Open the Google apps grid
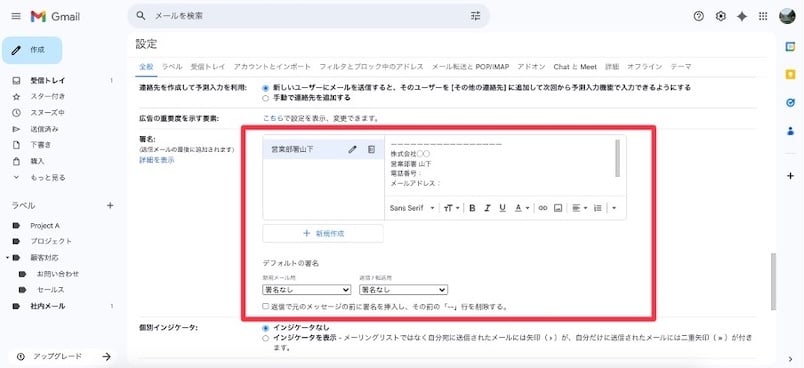The height and width of the screenshot is (368, 804). coord(763,16)
